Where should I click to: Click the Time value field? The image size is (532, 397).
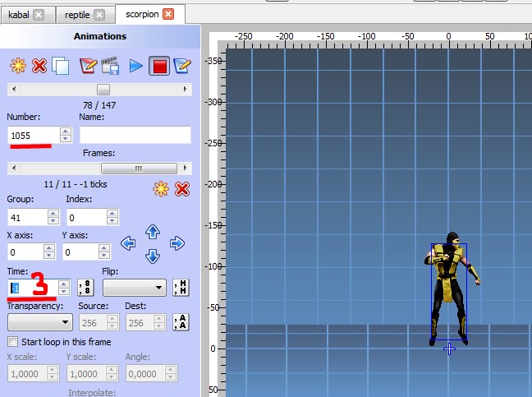[33, 288]
